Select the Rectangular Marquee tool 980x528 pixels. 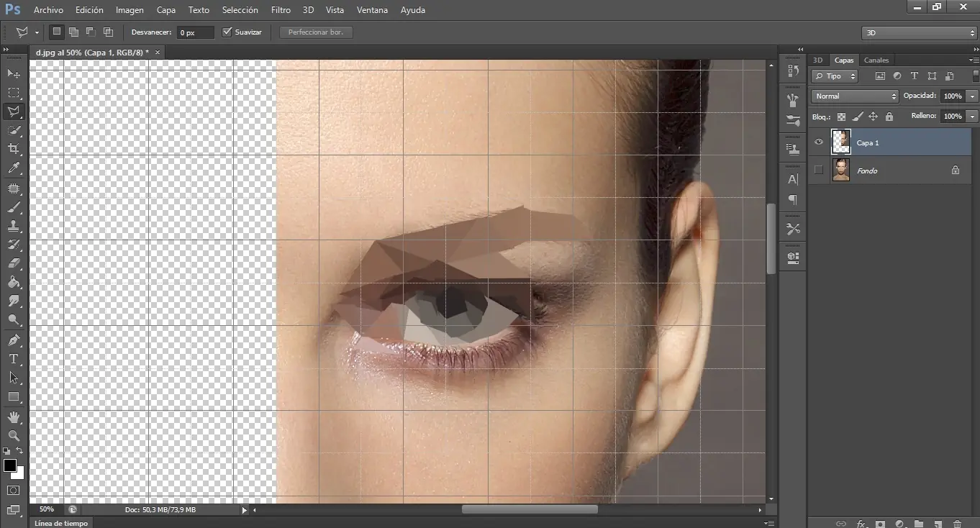14,93
